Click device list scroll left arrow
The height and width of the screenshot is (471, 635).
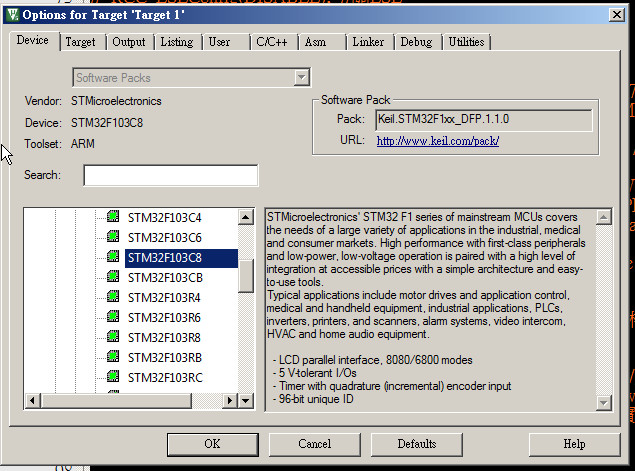tap(32, 401)
